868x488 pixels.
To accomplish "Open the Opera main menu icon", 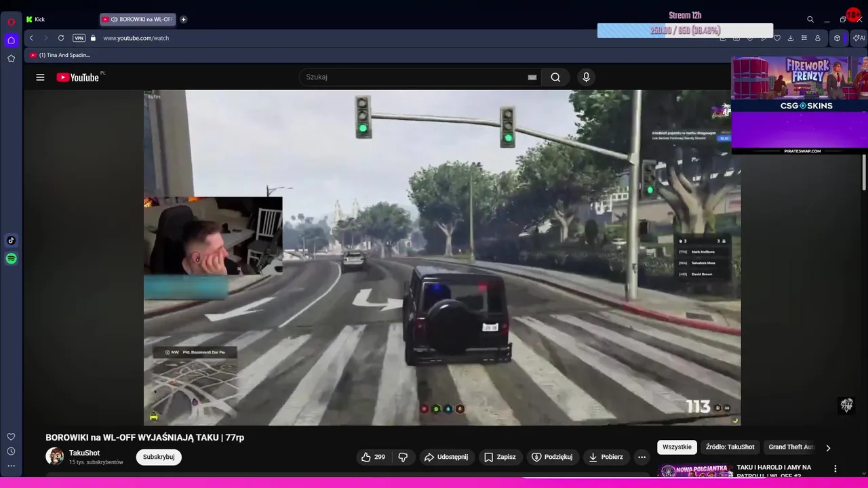I will tap(11, 22).
